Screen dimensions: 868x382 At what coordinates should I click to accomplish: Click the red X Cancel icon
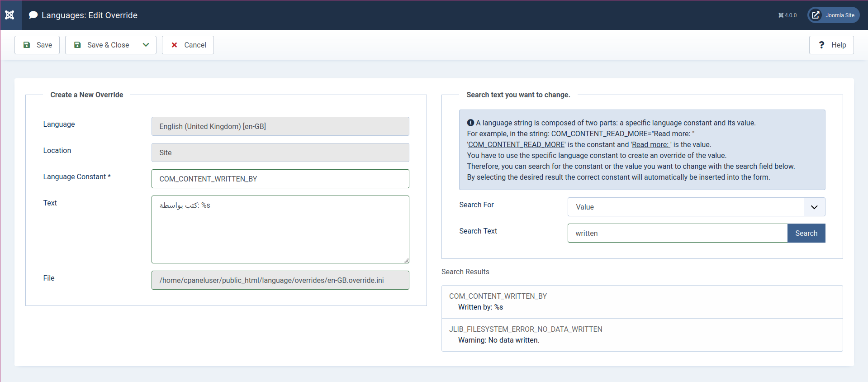174,45
